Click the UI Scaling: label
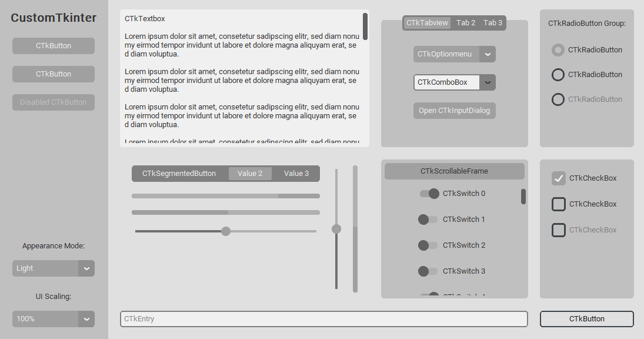Screen dimensions: 644x339 click(x=54, y=296)
